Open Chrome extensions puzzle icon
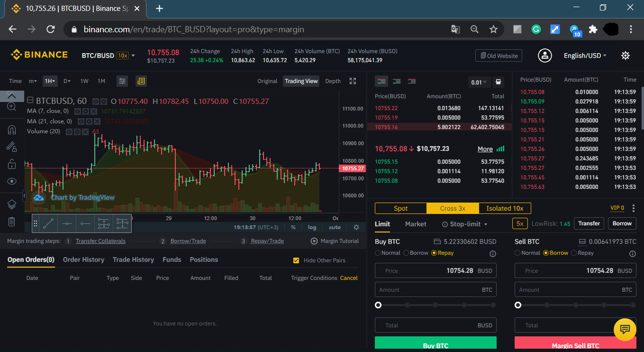This screenshot has width=644, height=352. click(x=592, y=29)
